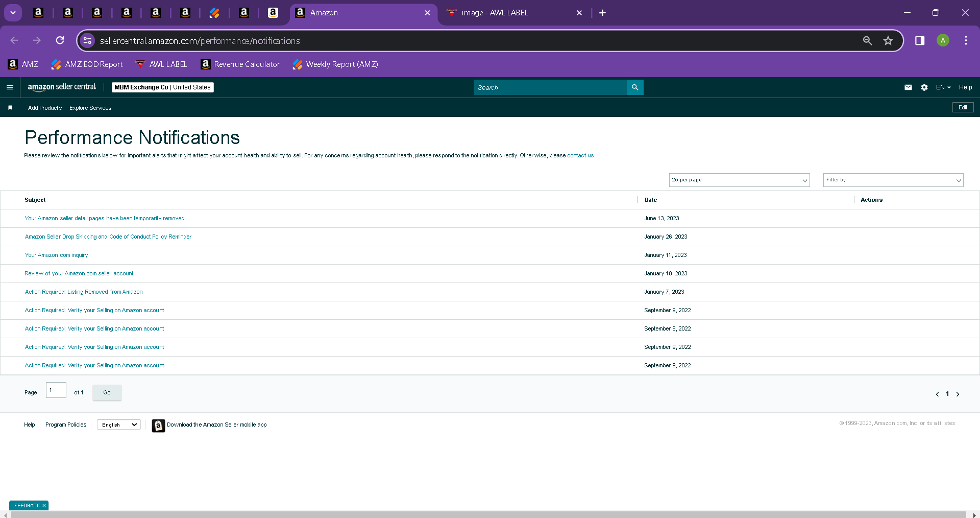Open the Weekly Report (AMZ) bookmark
Viewport: 980px width, 518px height.
(335, 64)
